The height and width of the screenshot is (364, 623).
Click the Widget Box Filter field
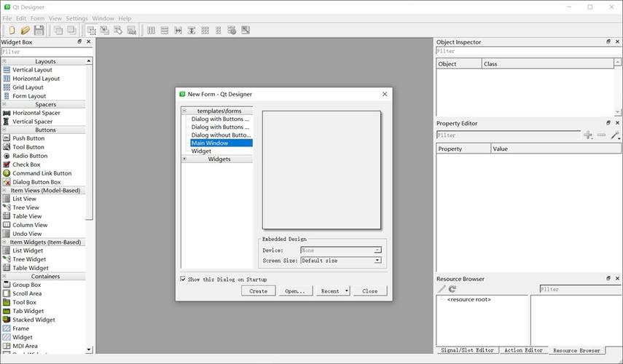point(47,52)
